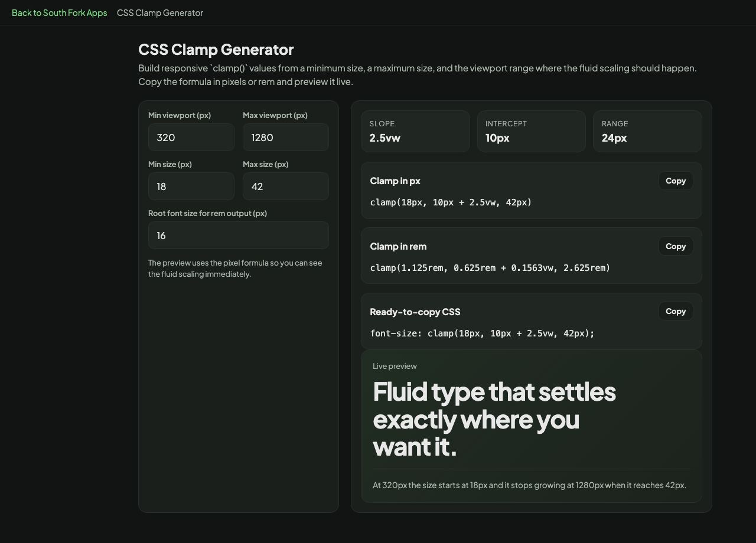Copy the Ready-to-copy CSS snippet
756x543 pixels.
(676, 311)
